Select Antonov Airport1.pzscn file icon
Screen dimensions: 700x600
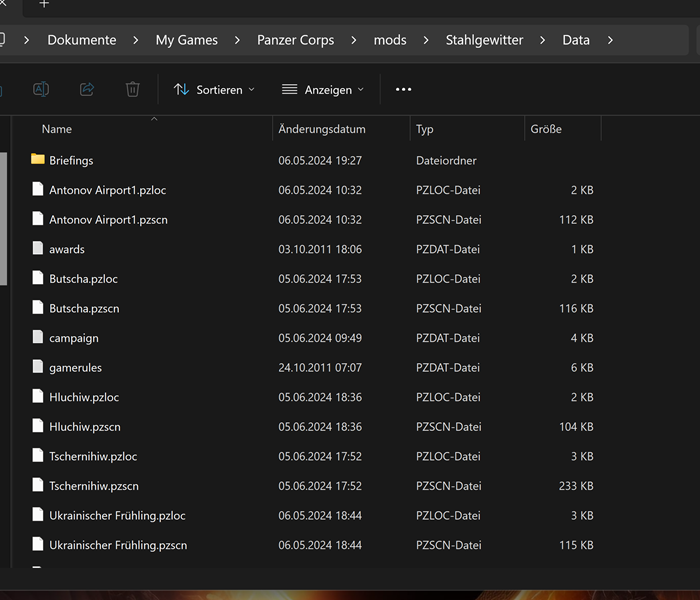38,219
